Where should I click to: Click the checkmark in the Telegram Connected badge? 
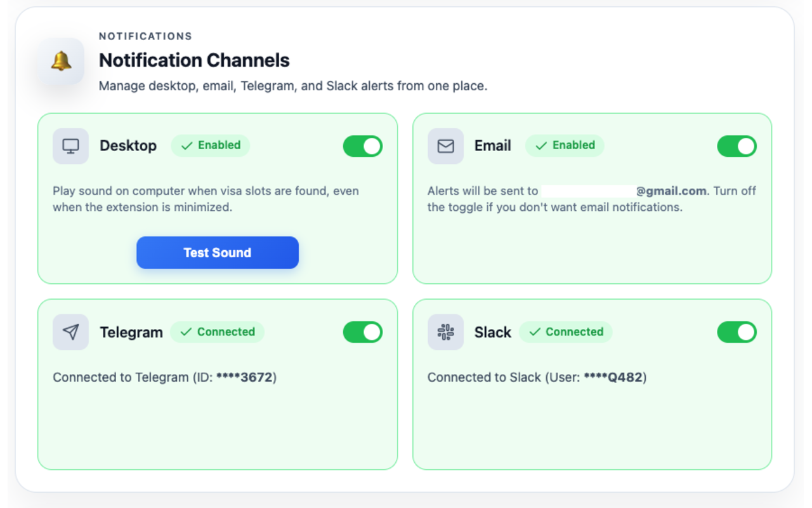pos(186,331)
